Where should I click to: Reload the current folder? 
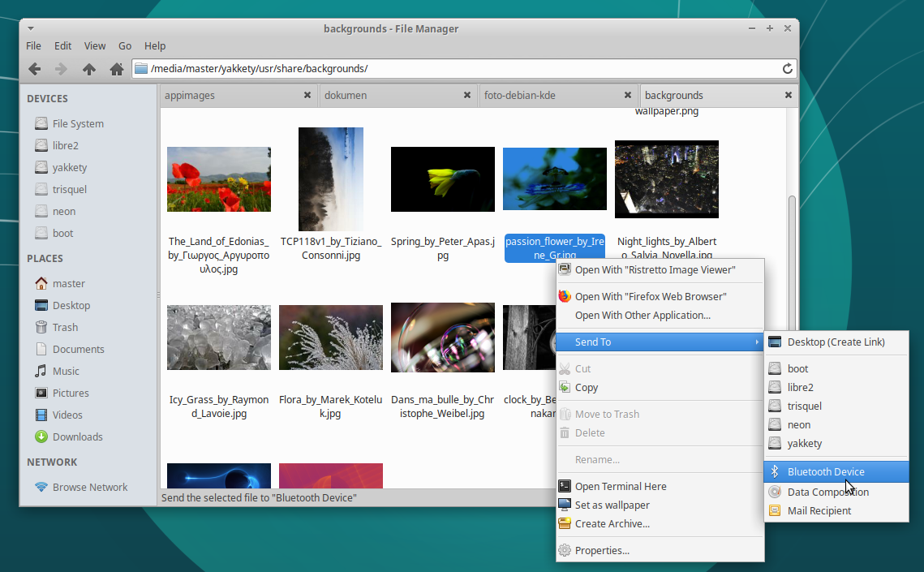pos(787,69)
